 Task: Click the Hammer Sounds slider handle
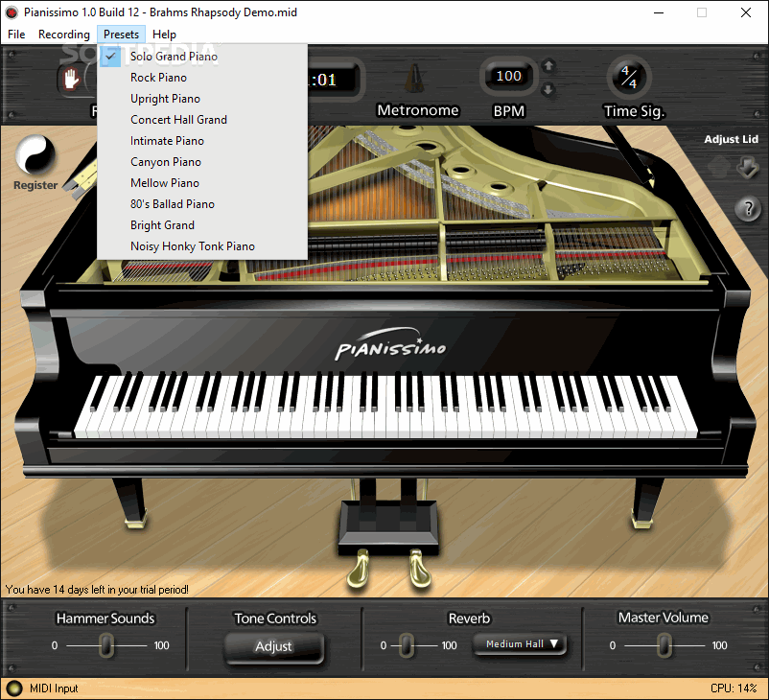pos(105,645)
